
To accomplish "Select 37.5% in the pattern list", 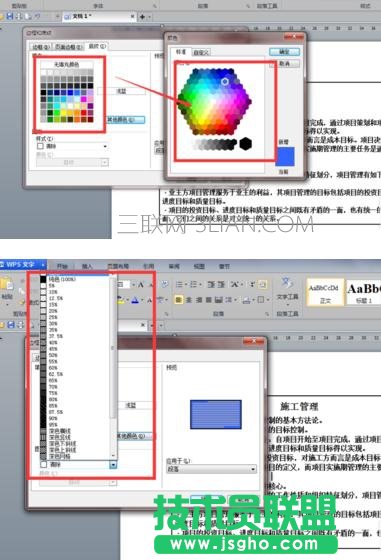I will point(75,336).
